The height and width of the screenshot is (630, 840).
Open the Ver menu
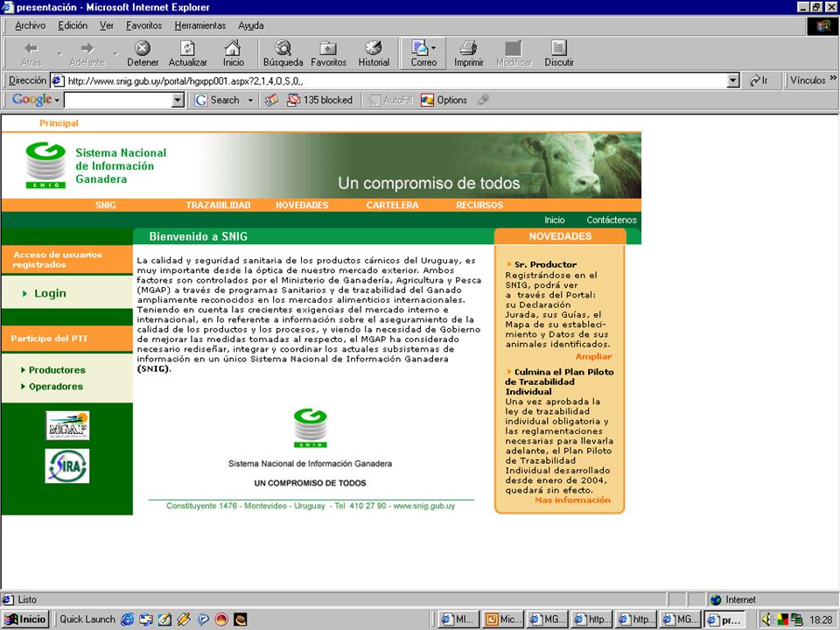coord(107,25)
